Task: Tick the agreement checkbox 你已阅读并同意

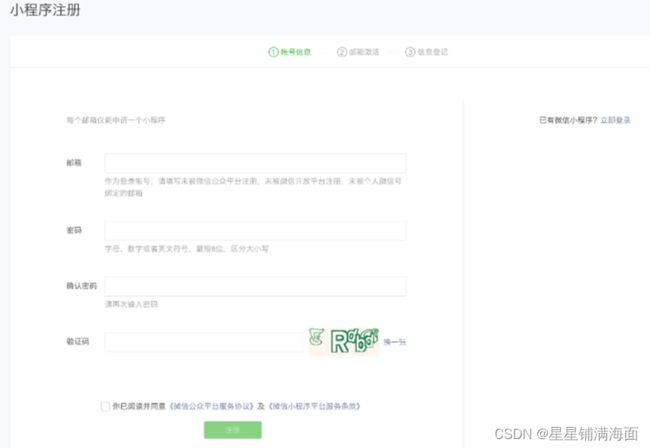Action: [x=105, y=406]
